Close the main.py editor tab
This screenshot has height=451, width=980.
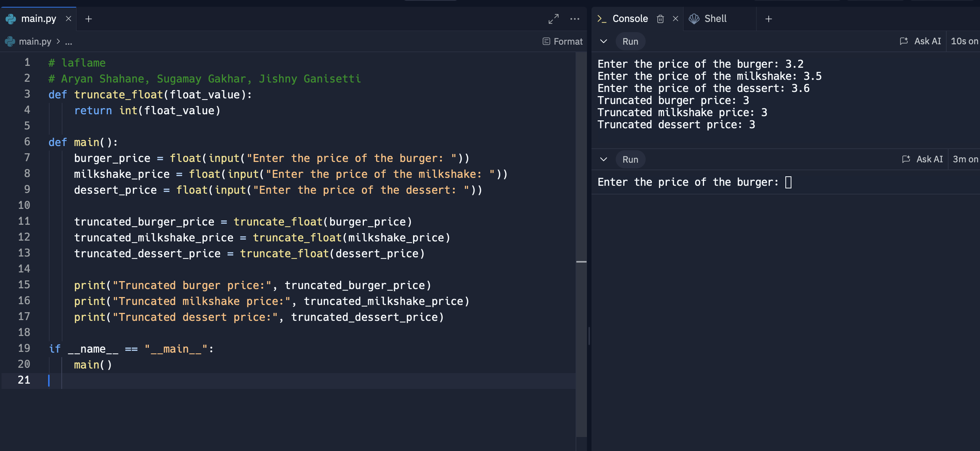69,19
